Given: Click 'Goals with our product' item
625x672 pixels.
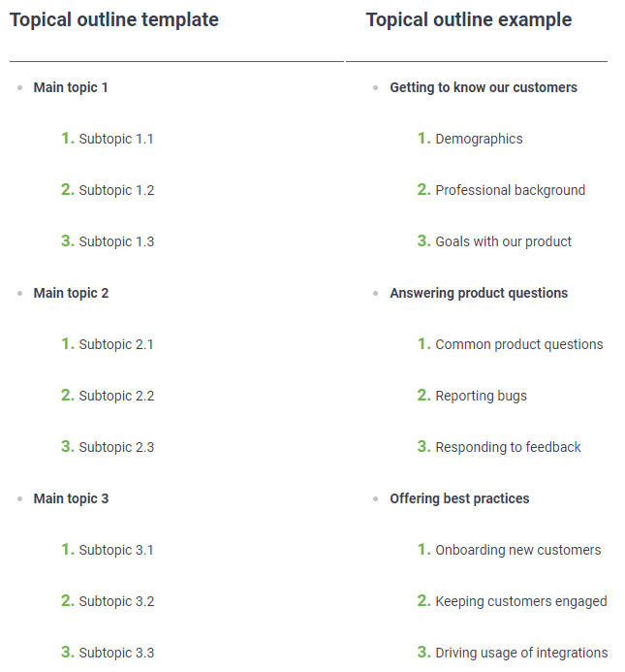Looking at the screenshot, I should (503, 241).
